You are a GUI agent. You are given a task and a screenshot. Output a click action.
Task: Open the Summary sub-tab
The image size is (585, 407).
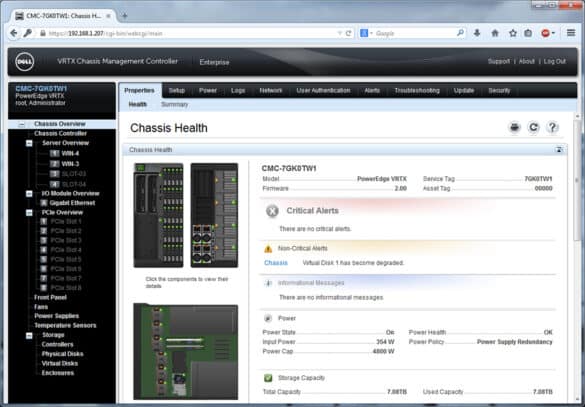174,104
